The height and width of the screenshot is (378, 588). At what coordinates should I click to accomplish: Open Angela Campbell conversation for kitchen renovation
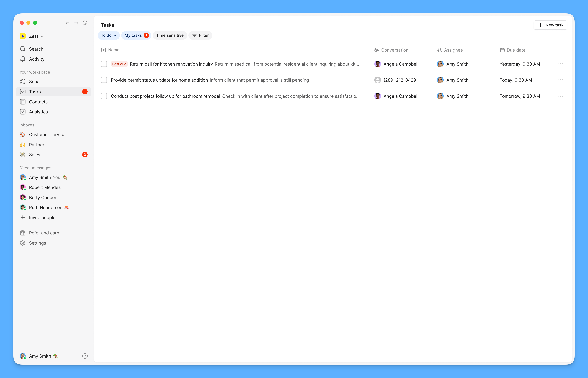click(396, 64)
